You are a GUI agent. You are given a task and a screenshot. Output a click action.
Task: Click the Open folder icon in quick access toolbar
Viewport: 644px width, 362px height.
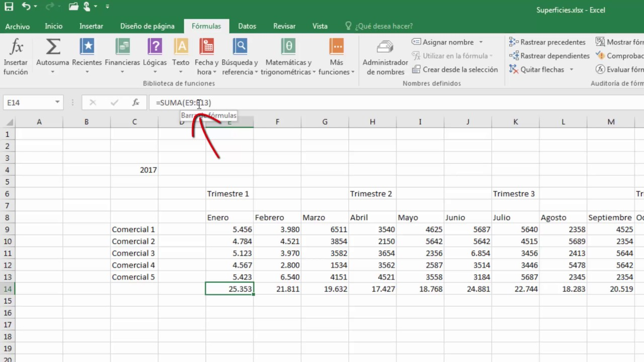pos(74,7)
